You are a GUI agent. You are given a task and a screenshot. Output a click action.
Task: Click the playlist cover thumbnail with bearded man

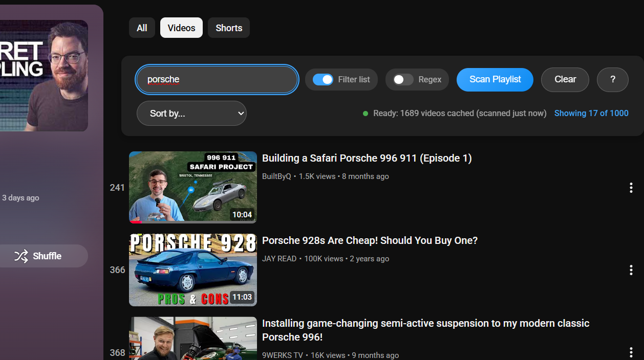44,76
